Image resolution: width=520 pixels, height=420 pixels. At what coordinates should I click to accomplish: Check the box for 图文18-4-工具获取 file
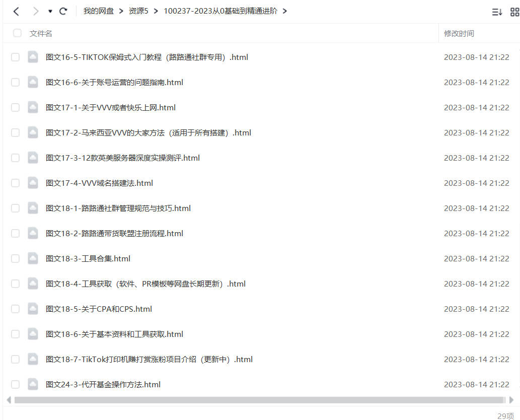pyautogui.click(x=15, y=284)
